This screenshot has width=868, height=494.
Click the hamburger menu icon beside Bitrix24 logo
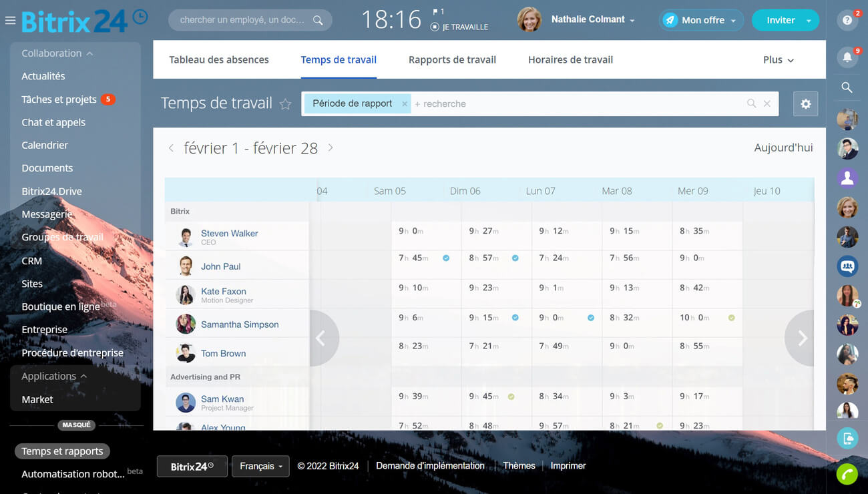10,21
